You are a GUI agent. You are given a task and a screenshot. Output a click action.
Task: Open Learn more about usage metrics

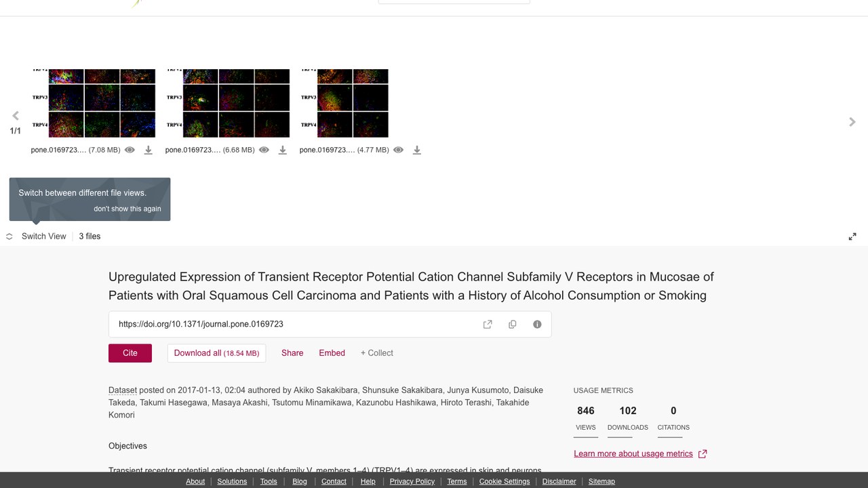tap(633, 454)
